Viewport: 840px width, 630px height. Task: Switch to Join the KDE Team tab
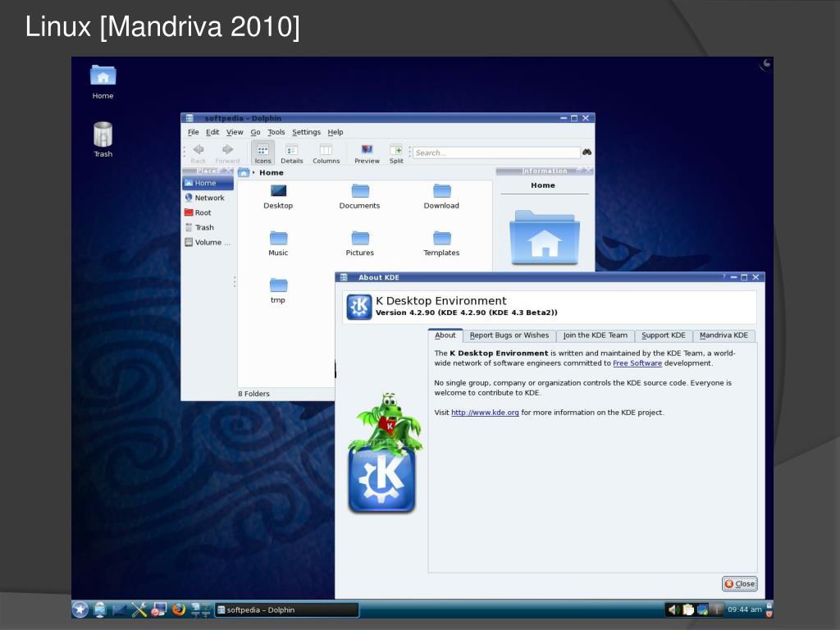point(596,336)
